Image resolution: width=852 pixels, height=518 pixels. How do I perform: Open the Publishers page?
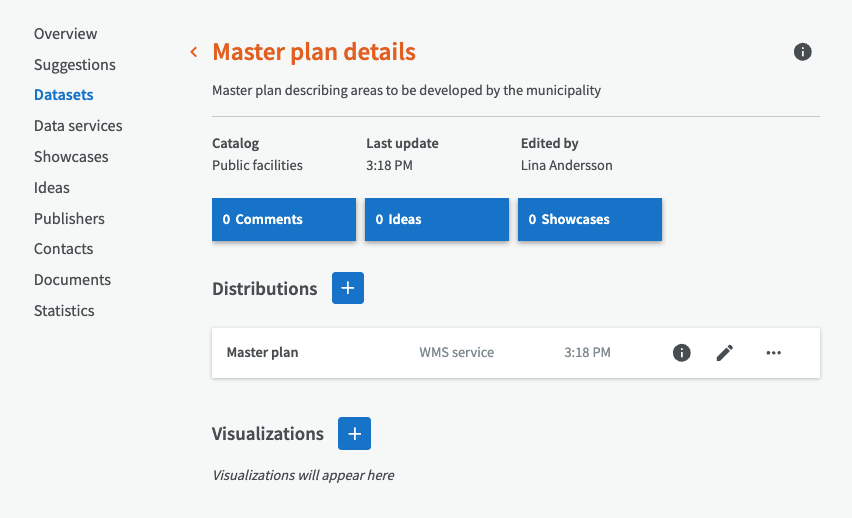click(69, 218)
